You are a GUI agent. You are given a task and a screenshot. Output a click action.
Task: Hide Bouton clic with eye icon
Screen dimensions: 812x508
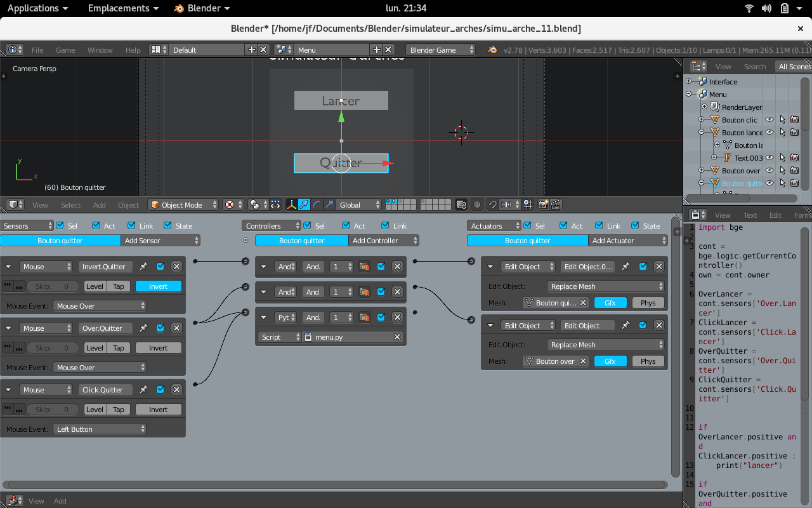coord(769,119)
